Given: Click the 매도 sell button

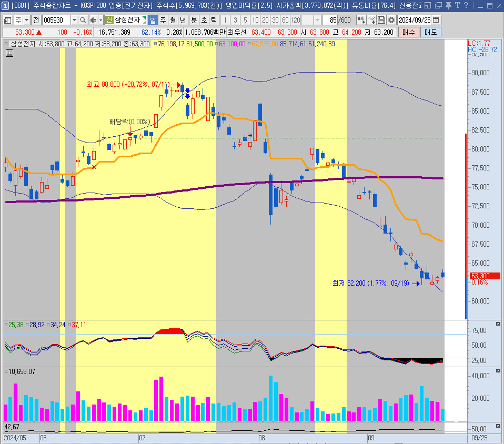Looking at the screenshot, I should [x=430, y=32].
